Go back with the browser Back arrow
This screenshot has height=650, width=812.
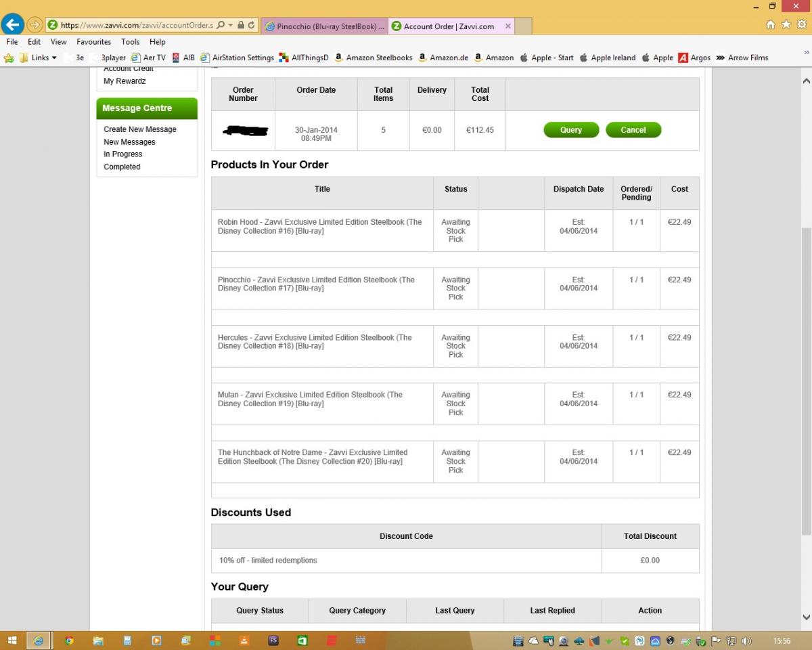[x=12, y=25]
